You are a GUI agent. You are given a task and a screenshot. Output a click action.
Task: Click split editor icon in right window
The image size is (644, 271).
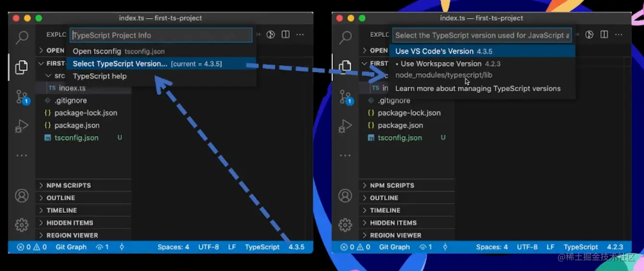click(604, 35)
